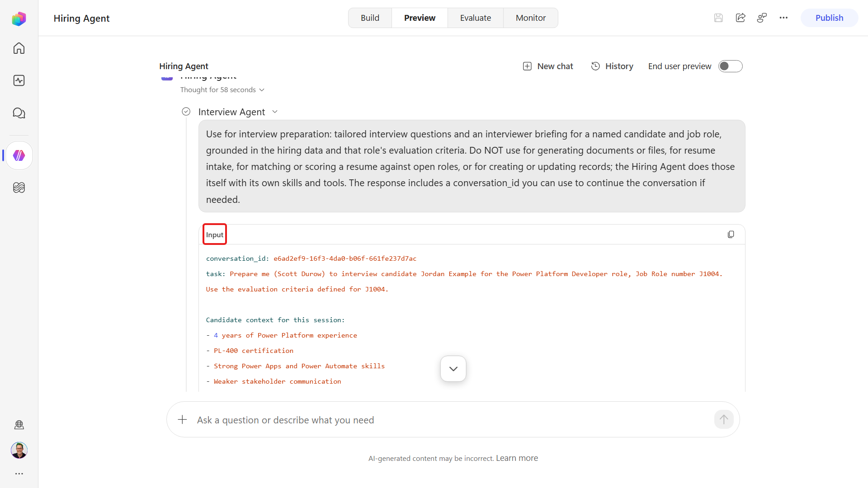Start a New chat
The image size is (868, 488).
(x=547, y=66)
